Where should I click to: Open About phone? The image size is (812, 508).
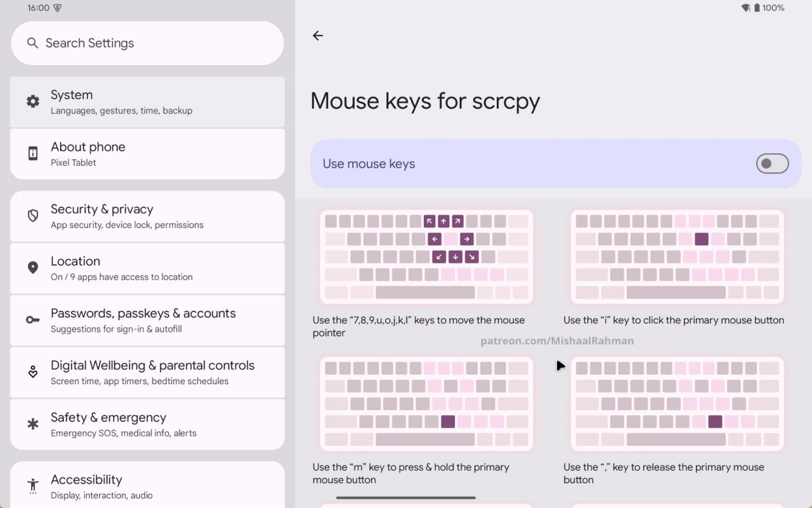pos(147,154)
